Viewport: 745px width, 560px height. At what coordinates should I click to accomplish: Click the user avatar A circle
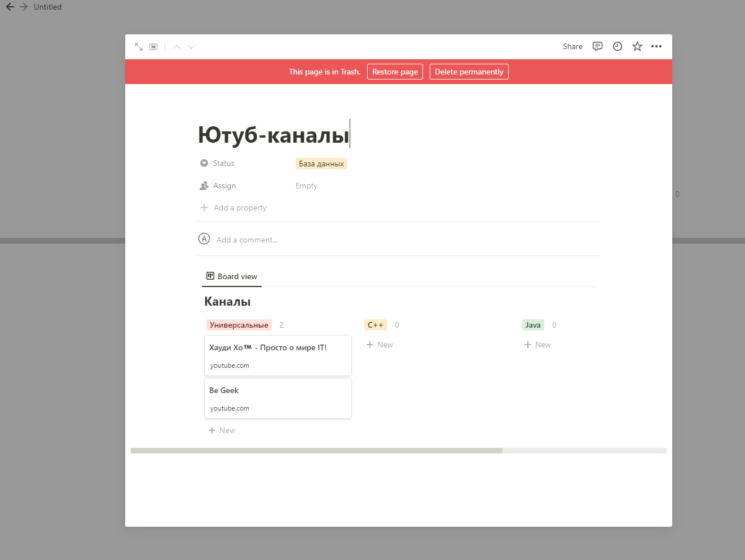click(x=204, y=239)
